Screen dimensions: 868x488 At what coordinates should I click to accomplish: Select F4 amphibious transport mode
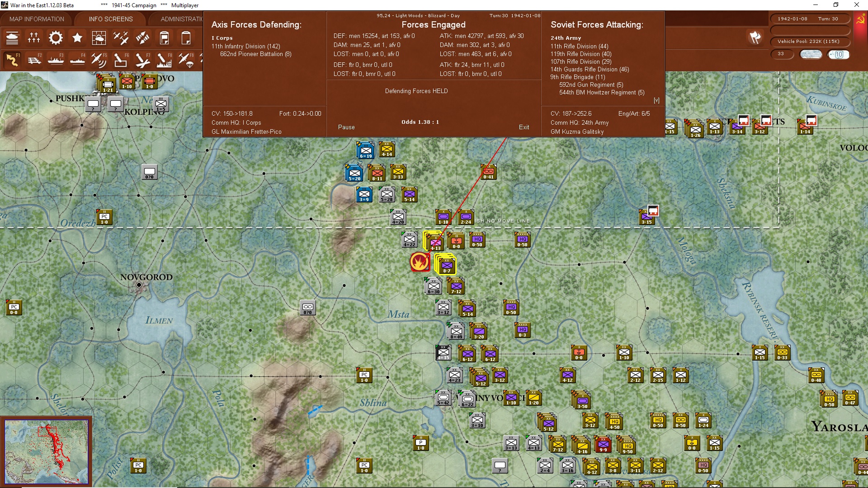pos(77,60)
